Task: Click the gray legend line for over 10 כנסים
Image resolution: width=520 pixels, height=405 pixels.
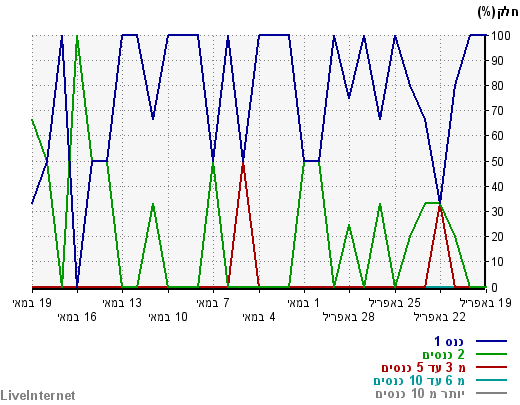Action: (x=491, y=393)
